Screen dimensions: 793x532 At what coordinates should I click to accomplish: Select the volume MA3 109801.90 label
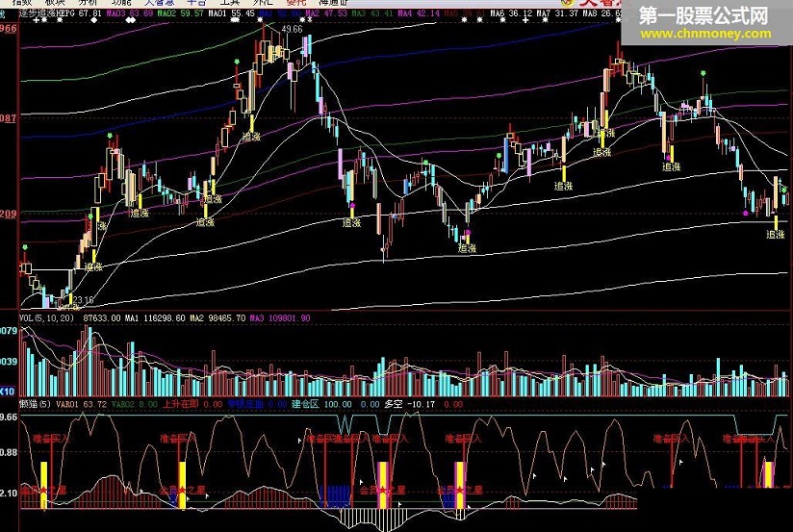click(279, 318)
